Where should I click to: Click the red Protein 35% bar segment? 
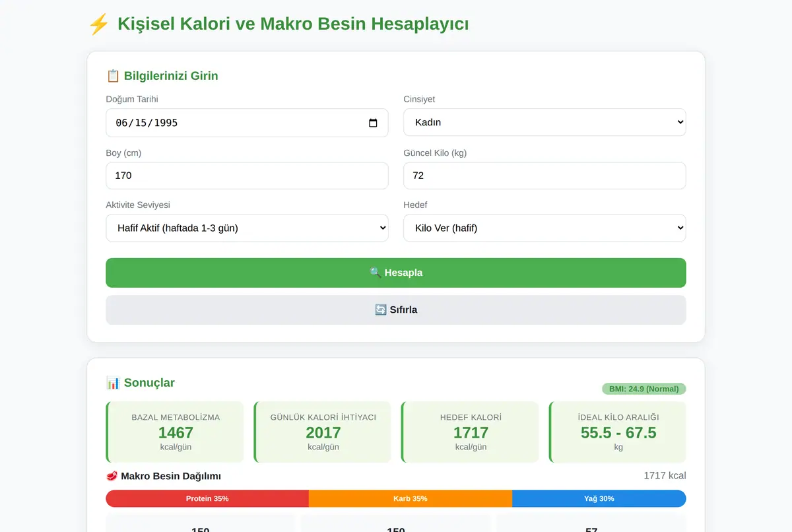pyautogui.click(x=207, y=498)
